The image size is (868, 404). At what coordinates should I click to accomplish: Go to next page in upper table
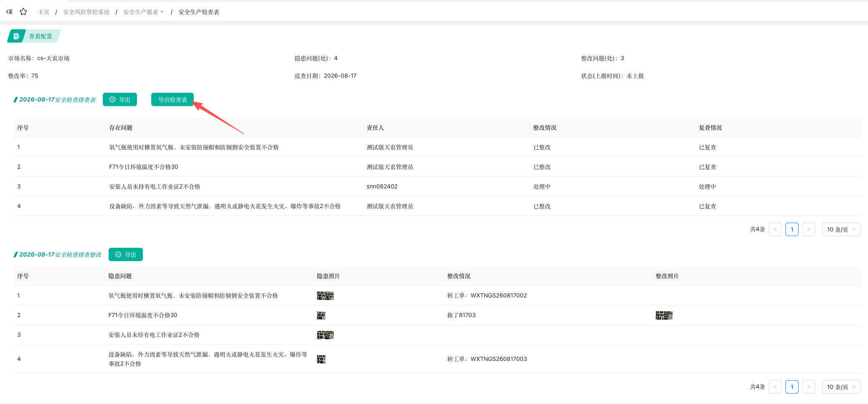click(809, 229)
